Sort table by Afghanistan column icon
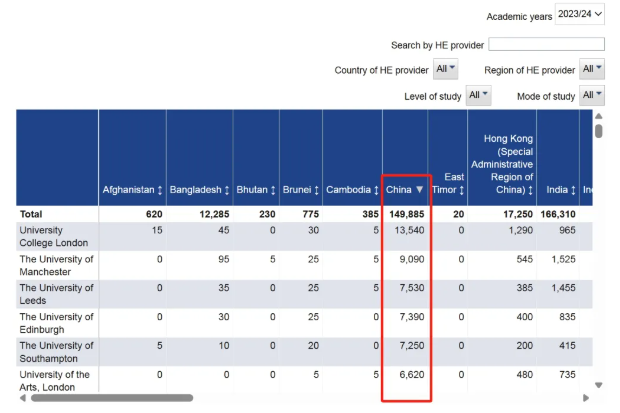The width and height of the screenshot is (620, 413). click(x=160, y=189)
